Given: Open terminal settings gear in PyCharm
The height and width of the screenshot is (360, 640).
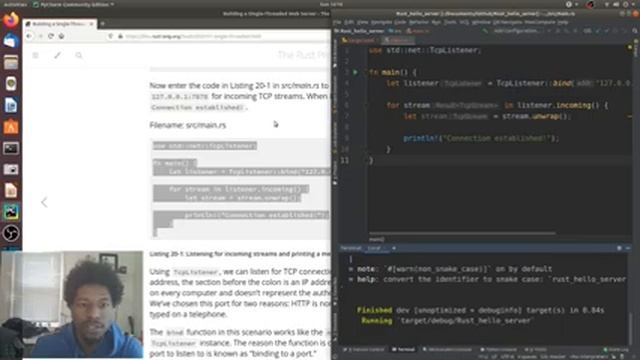Looking at the screenshot, I should point(619,248).
